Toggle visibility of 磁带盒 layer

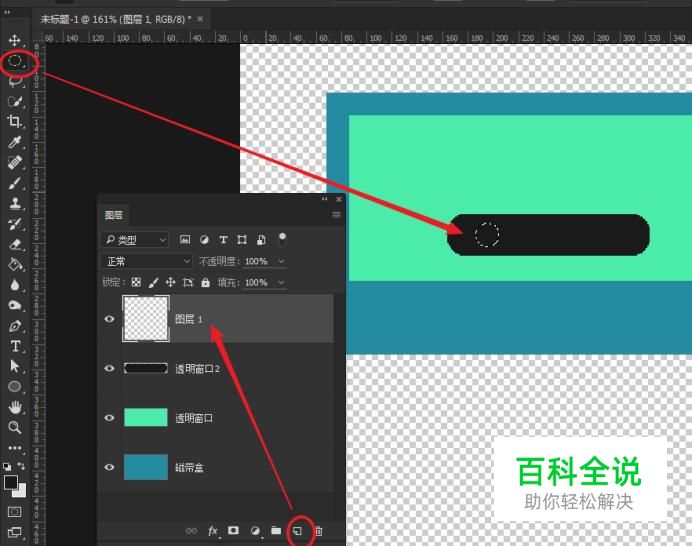click(x=109, y=467)
